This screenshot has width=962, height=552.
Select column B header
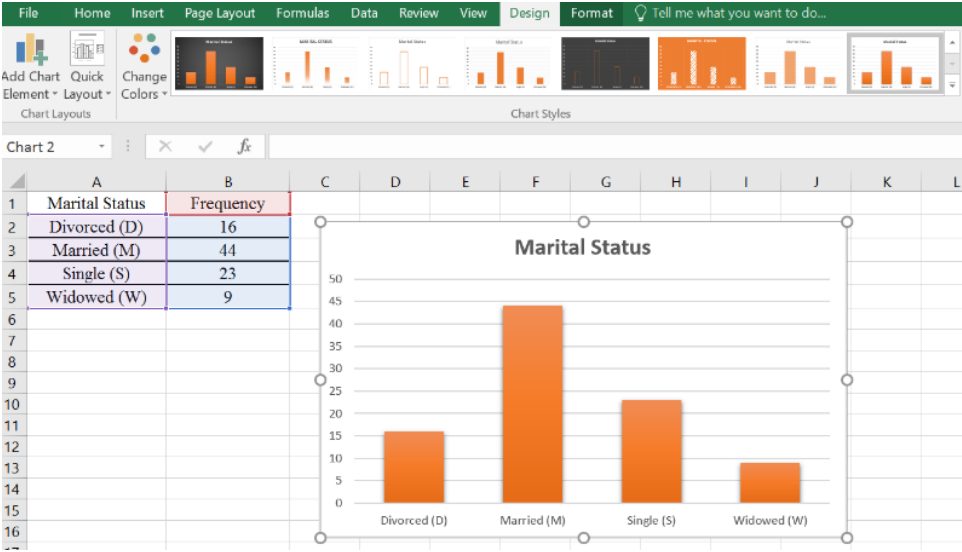coord(228,182)
